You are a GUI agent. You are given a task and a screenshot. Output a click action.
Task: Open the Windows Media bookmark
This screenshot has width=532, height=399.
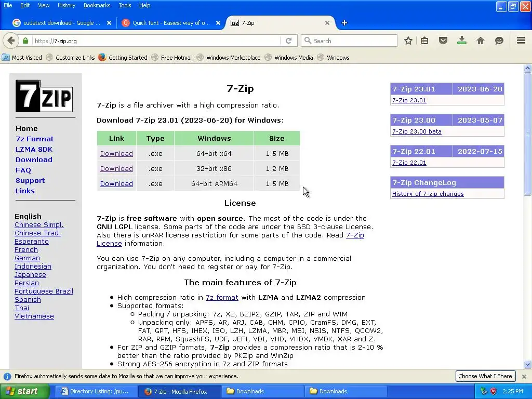click(x=289, y=58)
